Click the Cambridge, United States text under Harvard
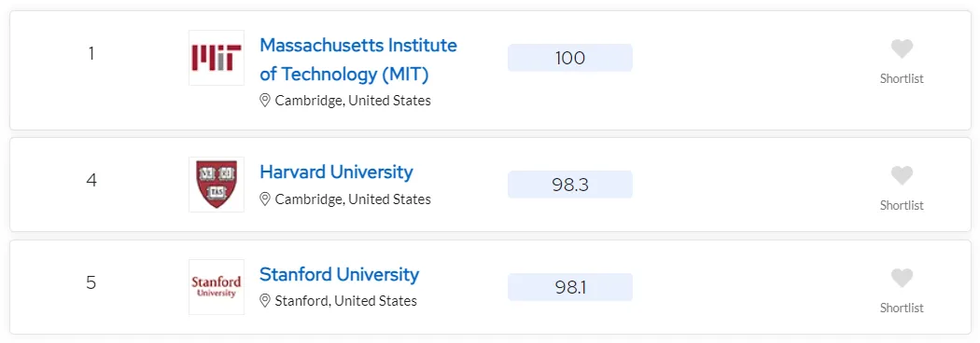The height and width of the screenshot is (343, 980). tap(353, 199)
